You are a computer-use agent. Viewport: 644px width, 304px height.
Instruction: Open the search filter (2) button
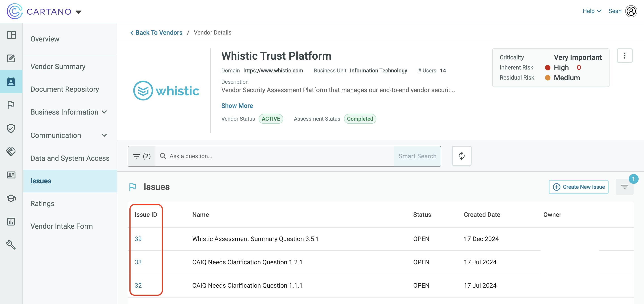pyautogui.click(x=142, y=156)
